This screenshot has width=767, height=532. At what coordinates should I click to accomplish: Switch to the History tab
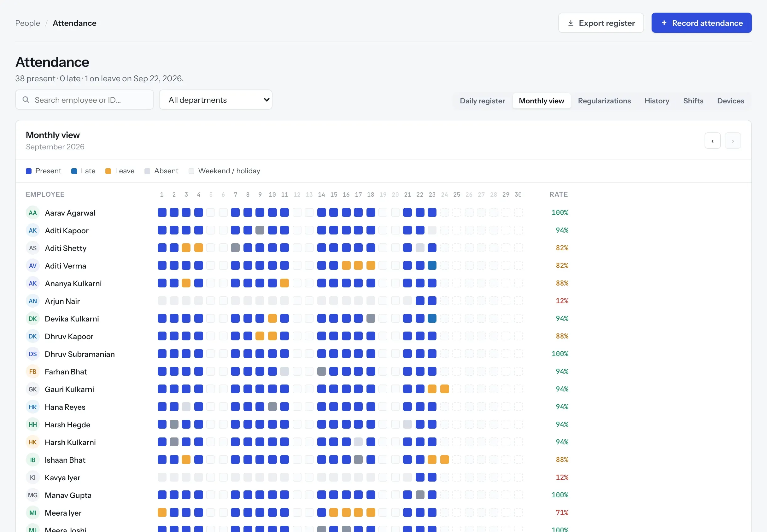coord(657,101)
